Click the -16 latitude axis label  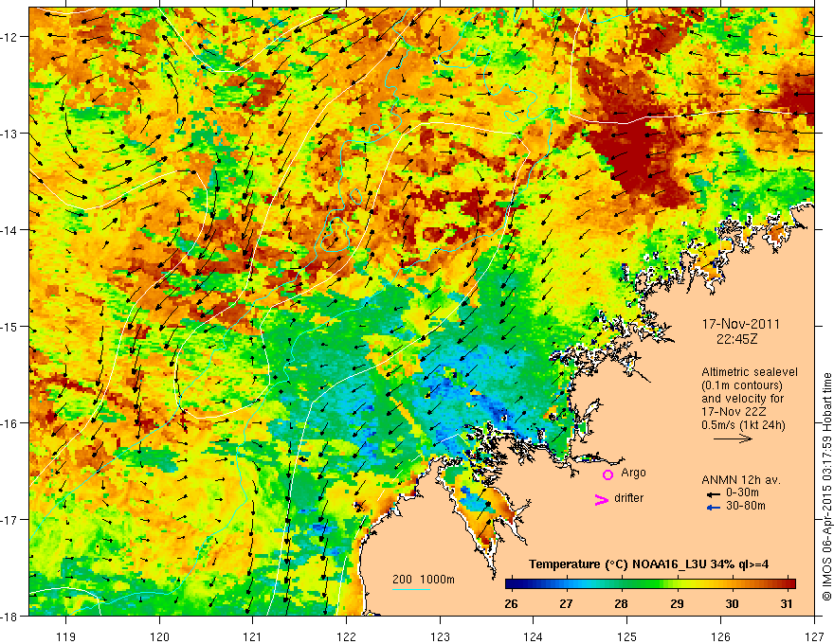[9, 423]
